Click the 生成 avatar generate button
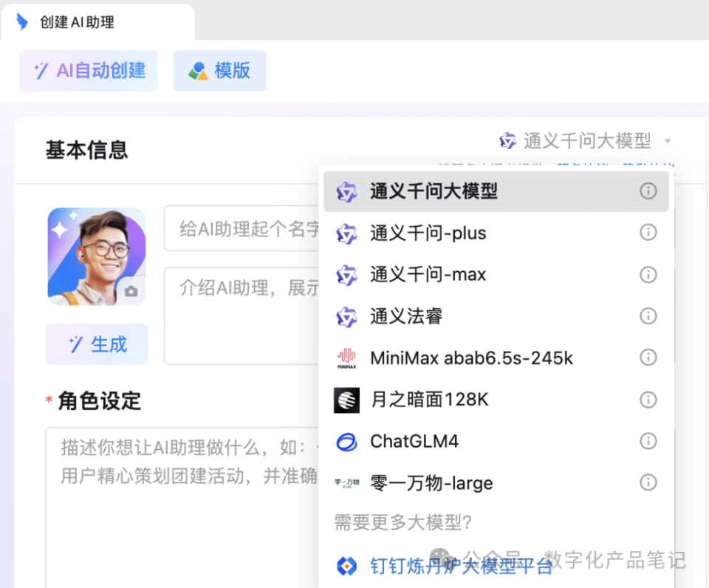The width and height of the screenshot is (709, 588). coord(97,344)
